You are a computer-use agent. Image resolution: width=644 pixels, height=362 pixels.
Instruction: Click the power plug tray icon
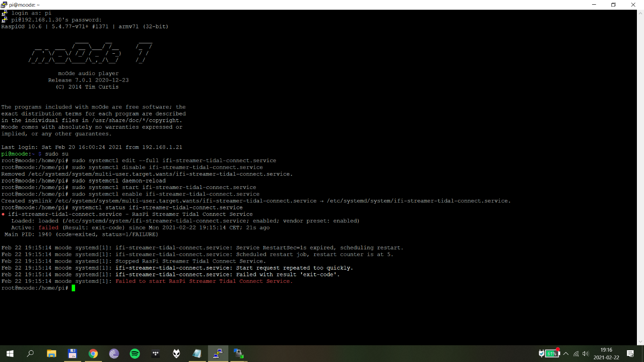click(x=541, y=354)
